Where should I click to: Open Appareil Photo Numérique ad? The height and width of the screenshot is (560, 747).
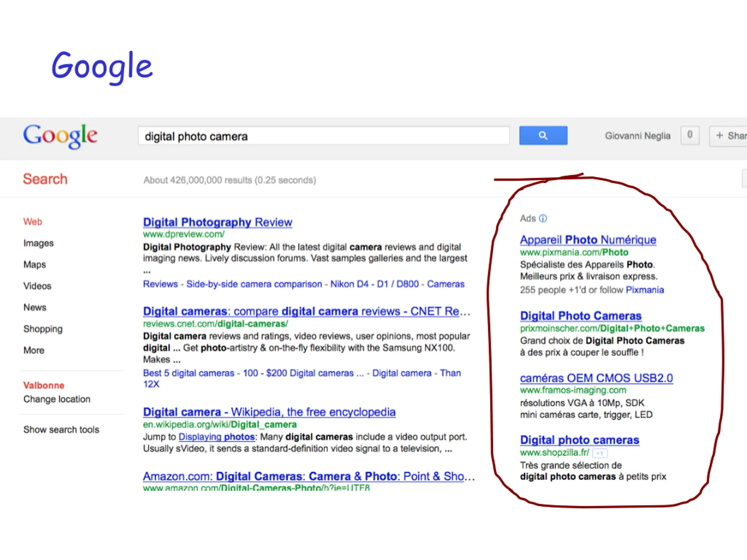(x=588, y=240)
